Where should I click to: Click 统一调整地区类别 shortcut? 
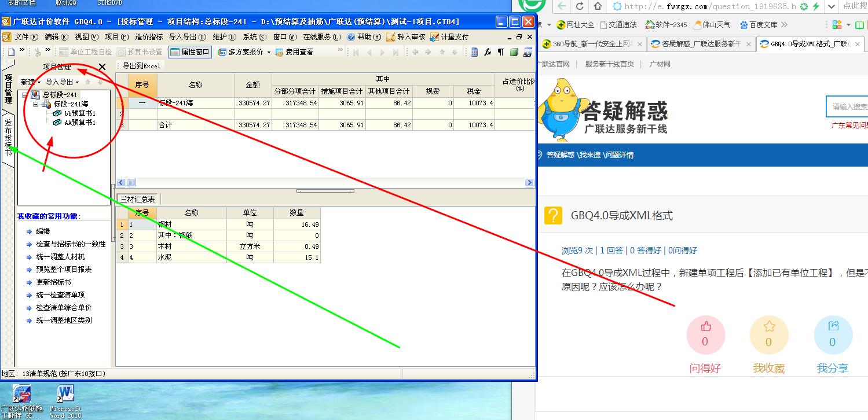click(x=64, y=320)
